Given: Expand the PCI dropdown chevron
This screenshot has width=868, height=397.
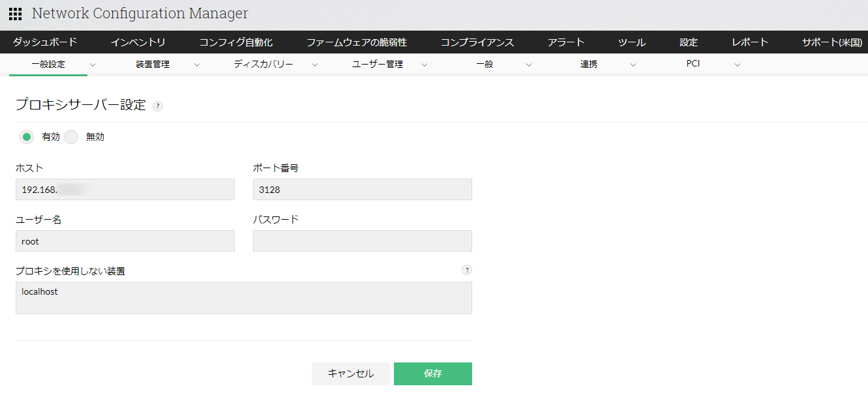Looking at the screenshot, I should coord(738,65).
